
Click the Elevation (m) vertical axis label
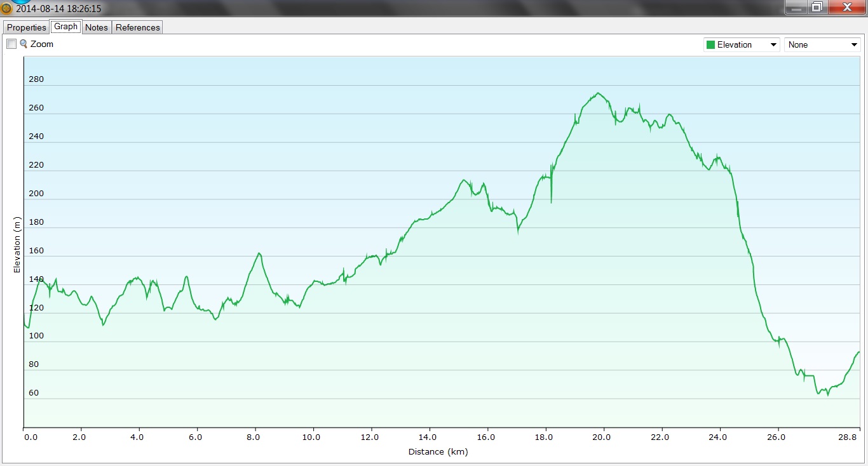[17, 244]
